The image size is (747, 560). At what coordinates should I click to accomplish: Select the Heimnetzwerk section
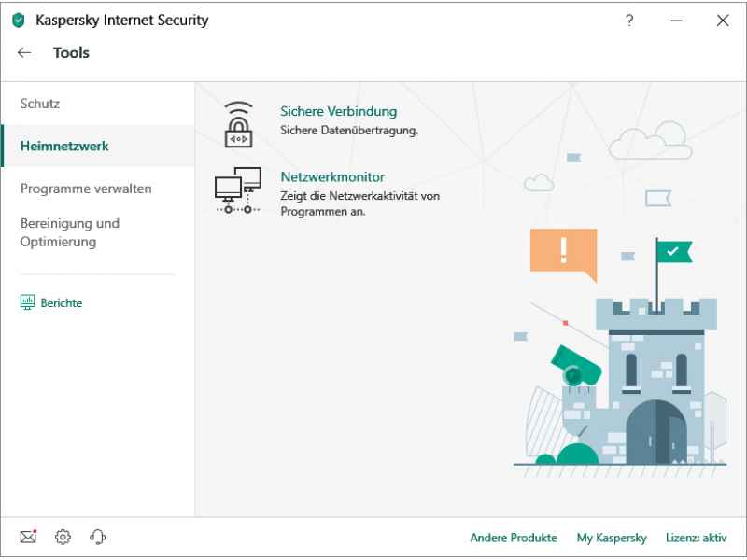[x=64, y=147]
